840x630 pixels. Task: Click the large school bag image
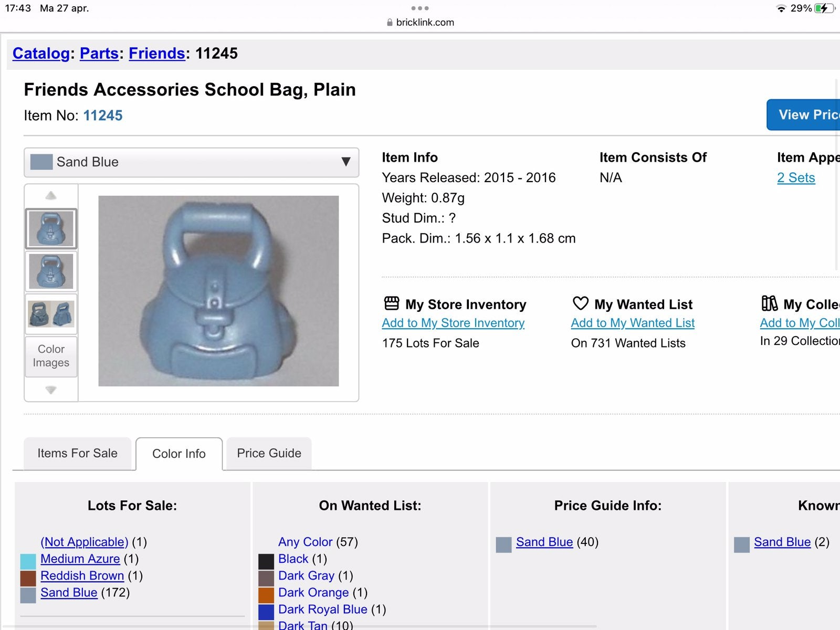click(218, 291)
